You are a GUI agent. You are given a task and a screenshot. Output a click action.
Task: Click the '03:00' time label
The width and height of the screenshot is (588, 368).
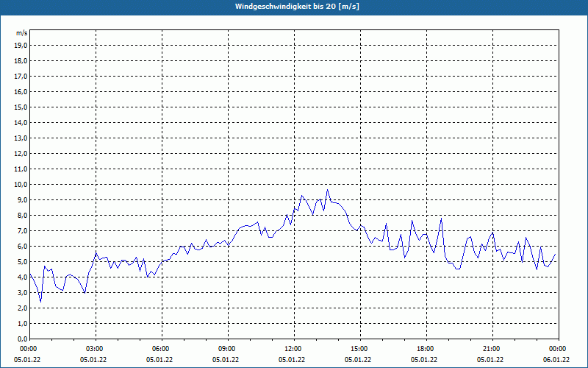click(x=96, y=349)
